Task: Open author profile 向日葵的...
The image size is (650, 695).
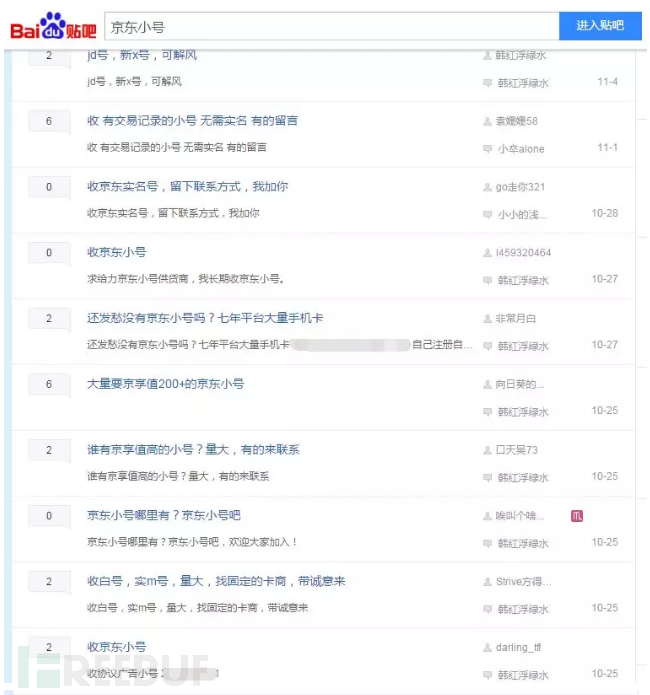Action: [520, 384]
